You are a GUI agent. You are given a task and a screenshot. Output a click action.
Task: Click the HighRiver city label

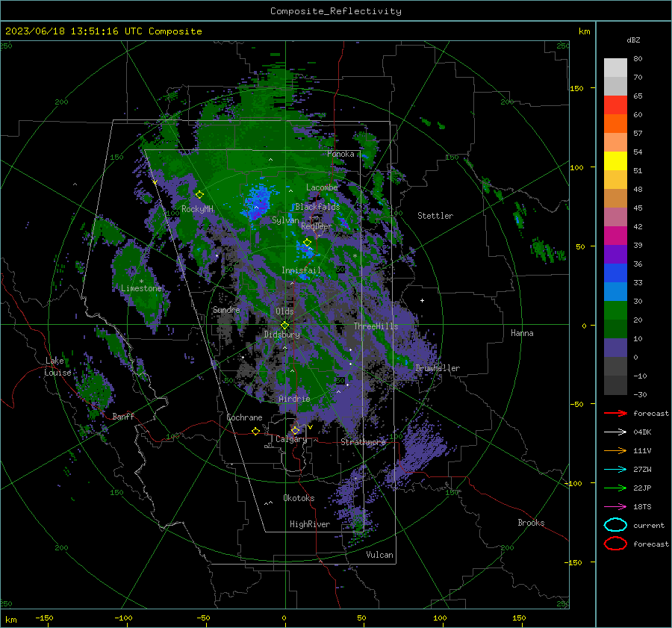(x=310, y=524)
